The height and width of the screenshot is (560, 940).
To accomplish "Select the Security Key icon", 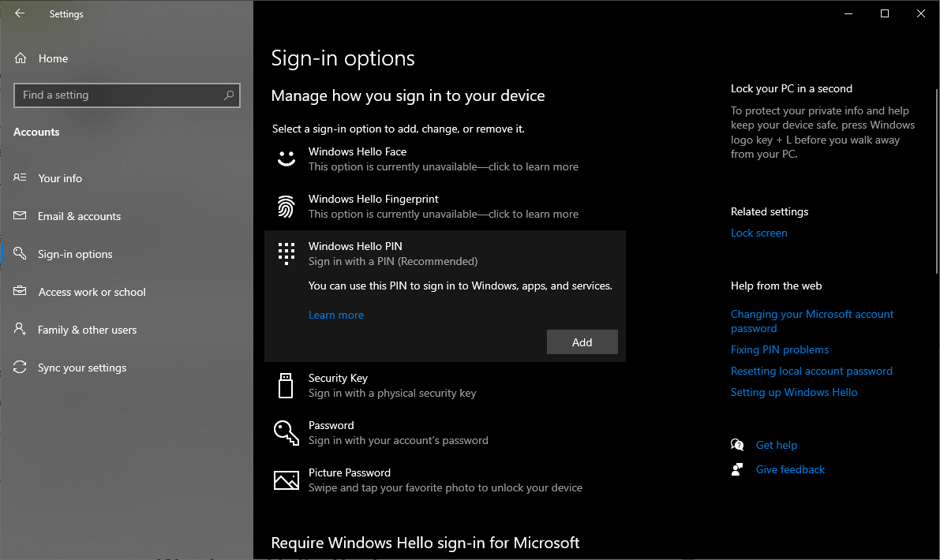I will (286, 385).
